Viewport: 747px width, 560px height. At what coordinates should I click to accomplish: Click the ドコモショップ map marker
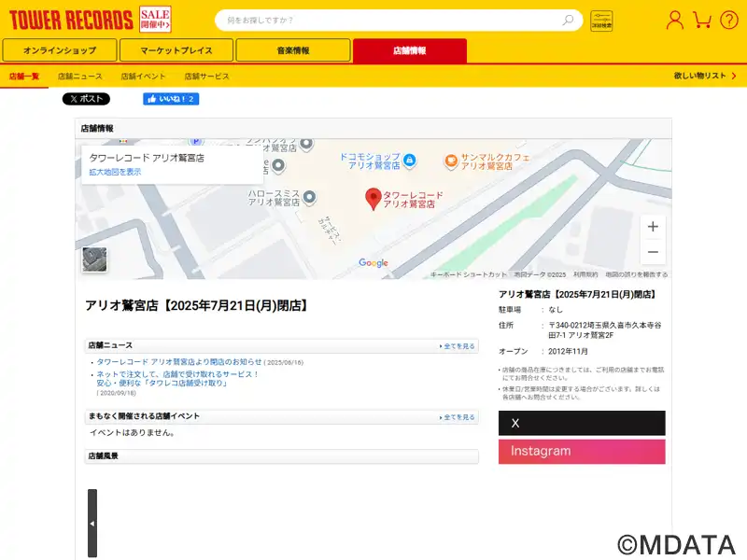click(409, 161)
